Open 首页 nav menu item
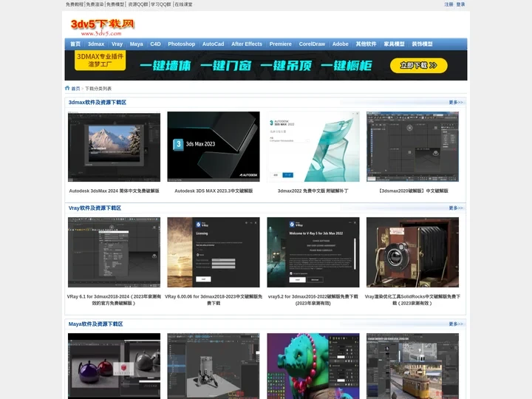Screen dimensions: 532x399 75,44
